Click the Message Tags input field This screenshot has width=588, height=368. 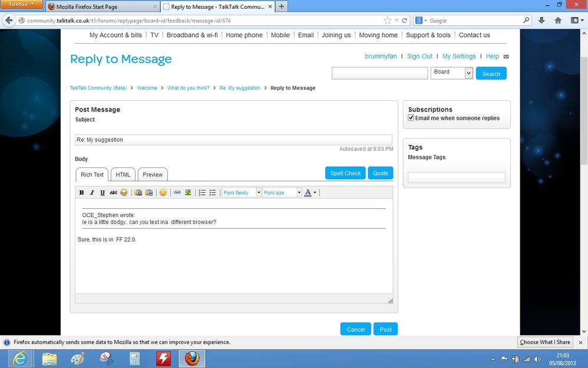[456, 178]
